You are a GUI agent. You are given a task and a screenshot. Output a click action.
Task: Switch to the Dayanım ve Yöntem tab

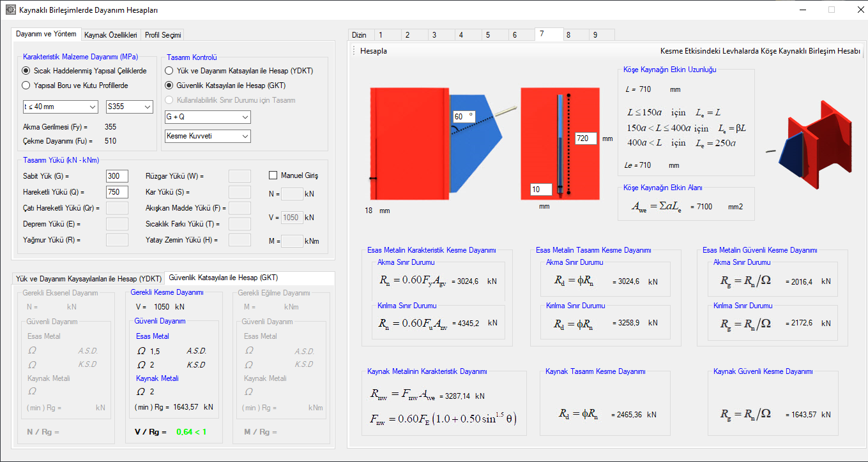click(x=46, y=34)
